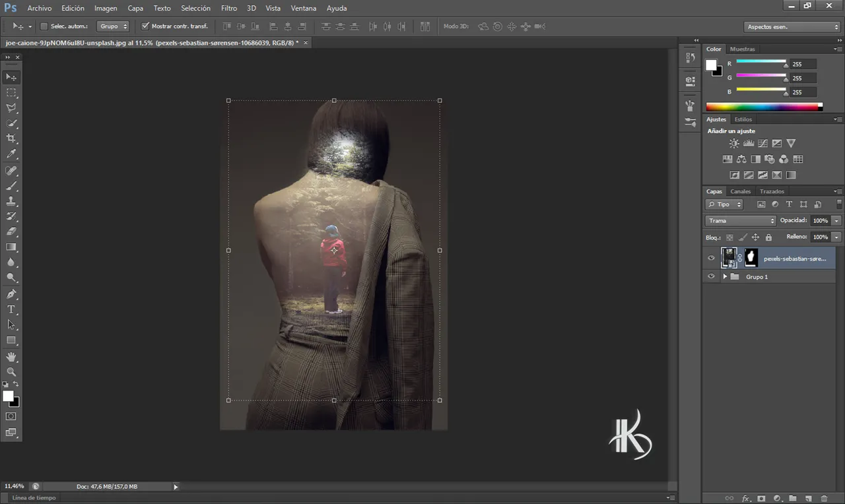Select the History Brush tool
845x504 pixels.
[x=11, y=216]
